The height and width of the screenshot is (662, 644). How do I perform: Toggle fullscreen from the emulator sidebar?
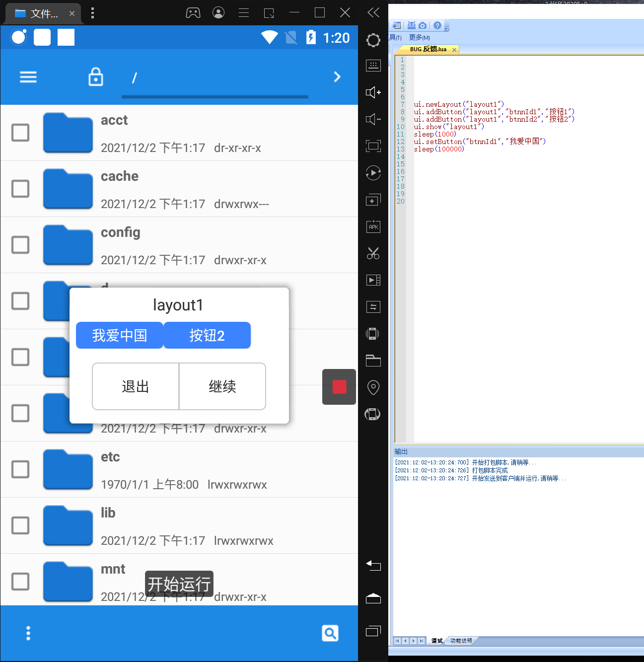point(373,146)
